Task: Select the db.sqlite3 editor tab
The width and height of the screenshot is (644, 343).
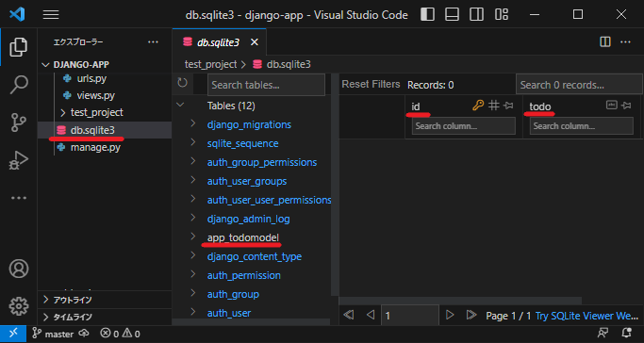Action: pos(220,41)
